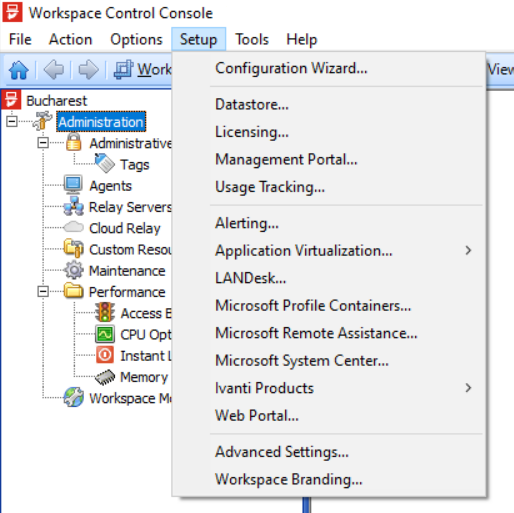
Task: Collapse the Administrative Roles tree node
Action: point(43,143)
